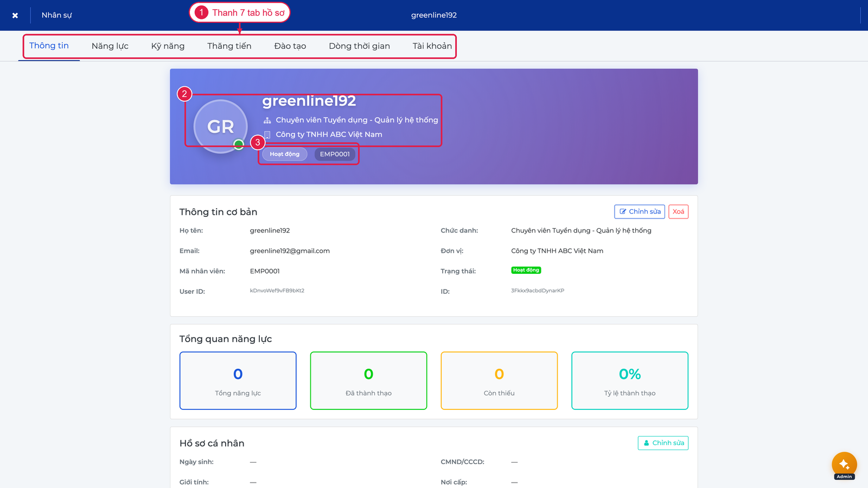
Task: Click the EMP0001 employee code badge
Action: [335, 154]
